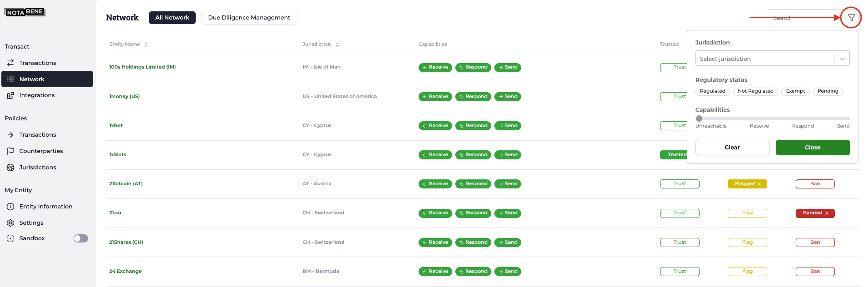Open the Select jurisdiction dropdown
The width and height of the screenshot is (868, 287).
pos(772,59)
